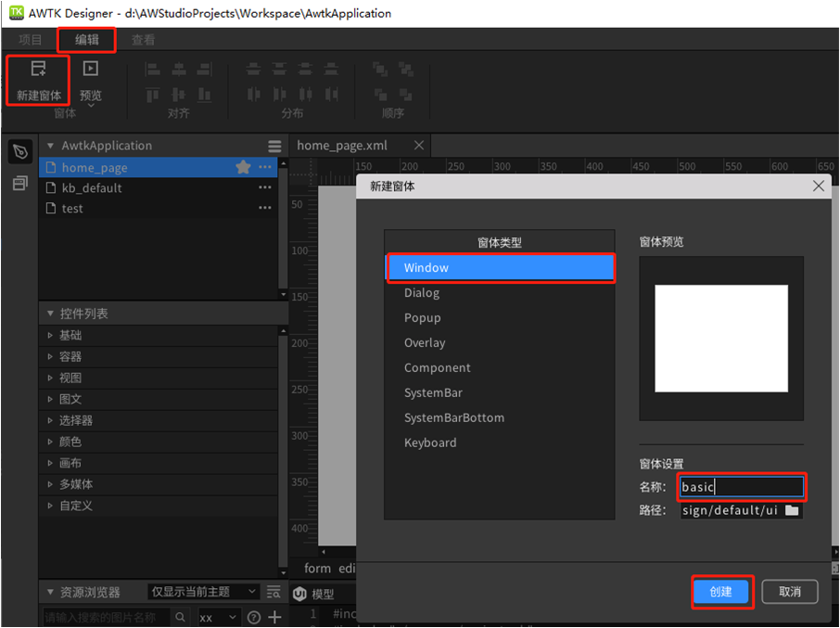Image resolution: width=840 pixels, height=628 pixels.
Task: Click the image name search input
Action: pyautogui.click(x=108, y=618)
